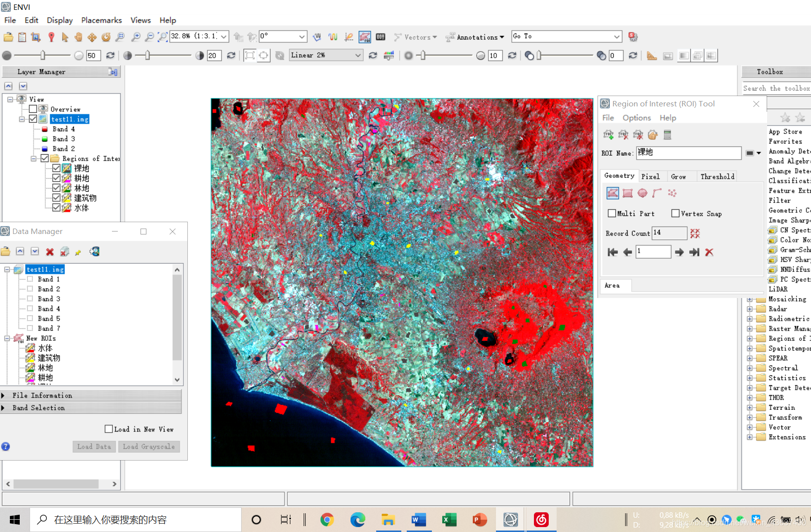Viewport: 811px width, 532px height.
Task: Open Options menu in ROI Tool
Action: (636, 118)
